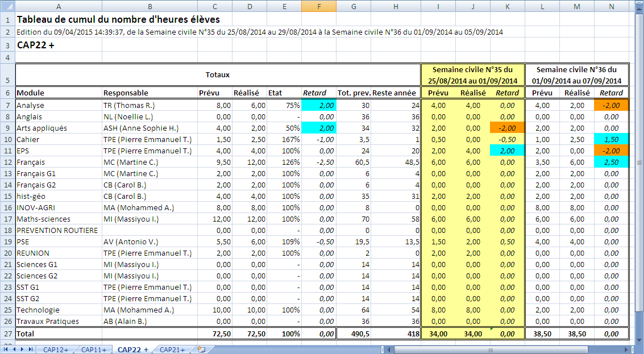Select the highlighted column F header

coord(319,6)
